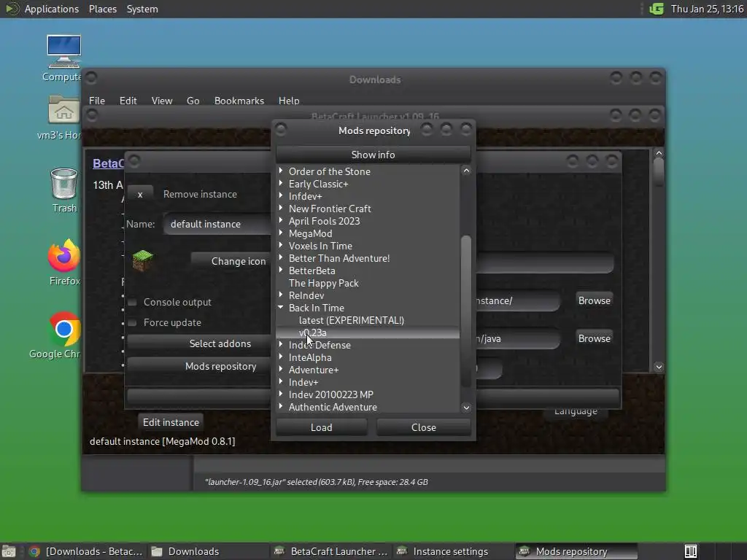Open the View menu in Downloads window
This screenshot has width=747, height=560.
click(162, 101)
